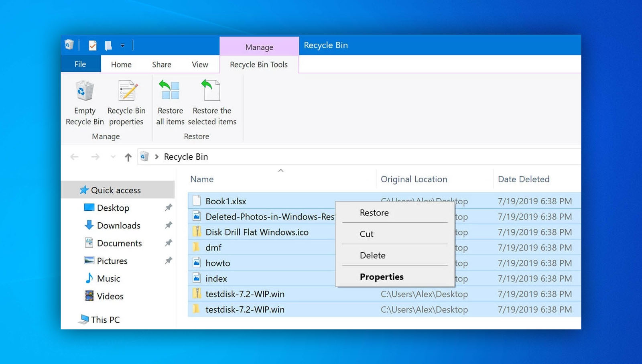Screen dimensions: 642x364
Task: Click the Recycle Bin icon in the address bar
Action: coord(144,157)
